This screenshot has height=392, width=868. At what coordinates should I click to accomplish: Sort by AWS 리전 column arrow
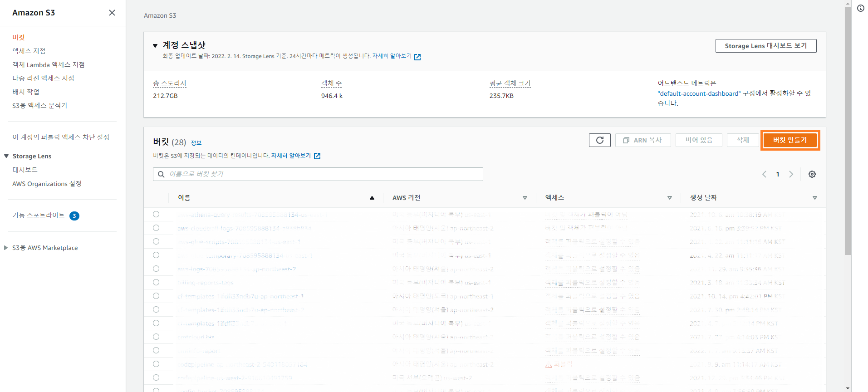[525, 198]
